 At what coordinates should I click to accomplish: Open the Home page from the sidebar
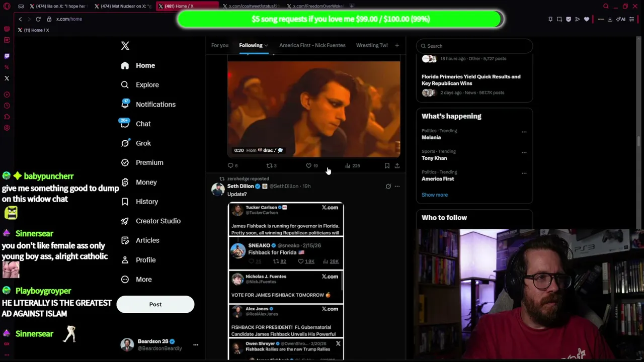138,65
